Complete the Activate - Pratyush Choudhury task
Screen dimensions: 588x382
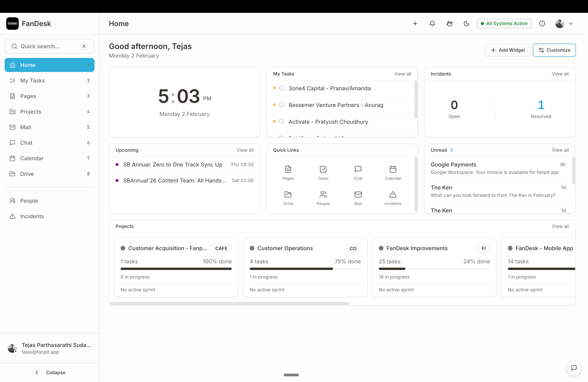(281, 121)
